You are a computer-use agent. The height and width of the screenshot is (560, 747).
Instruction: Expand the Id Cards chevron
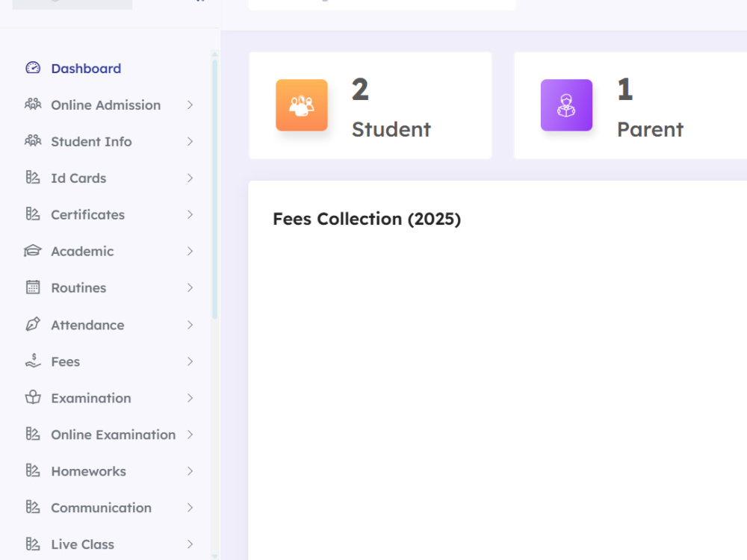pos(190,178)
